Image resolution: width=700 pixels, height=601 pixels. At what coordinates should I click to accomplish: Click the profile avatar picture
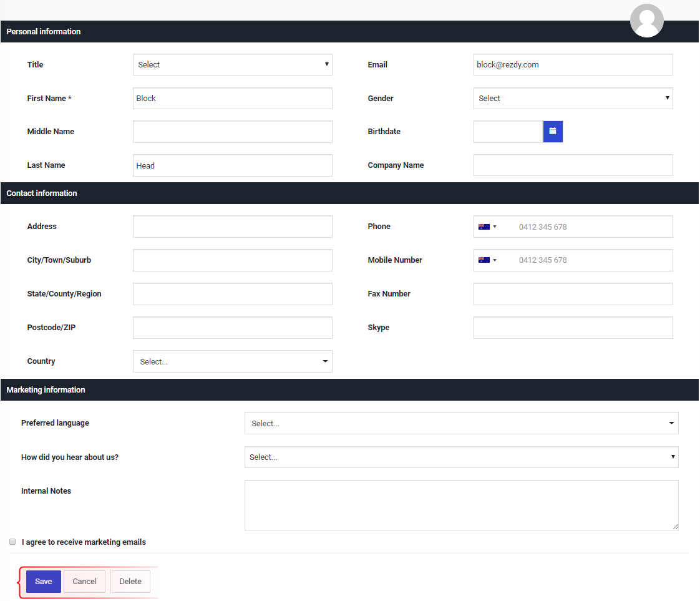click(x=646, y=21)
